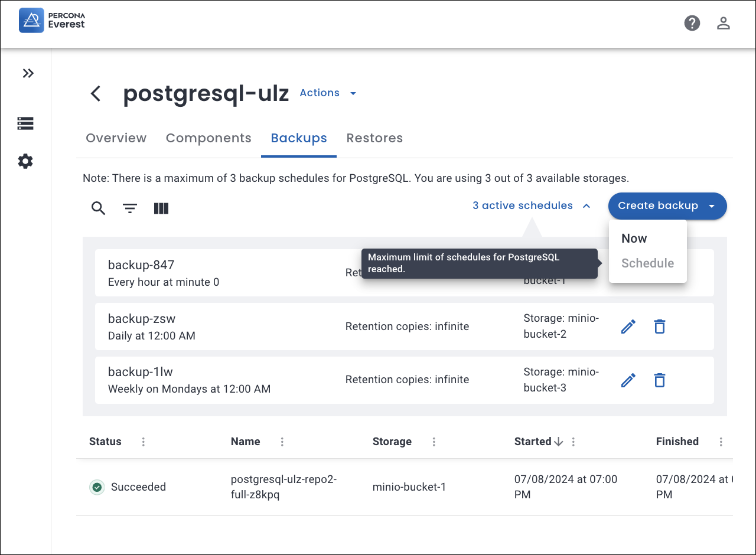Open the help question mark icon
Viewport: 756px width, 555px height.
click(692, 24)
